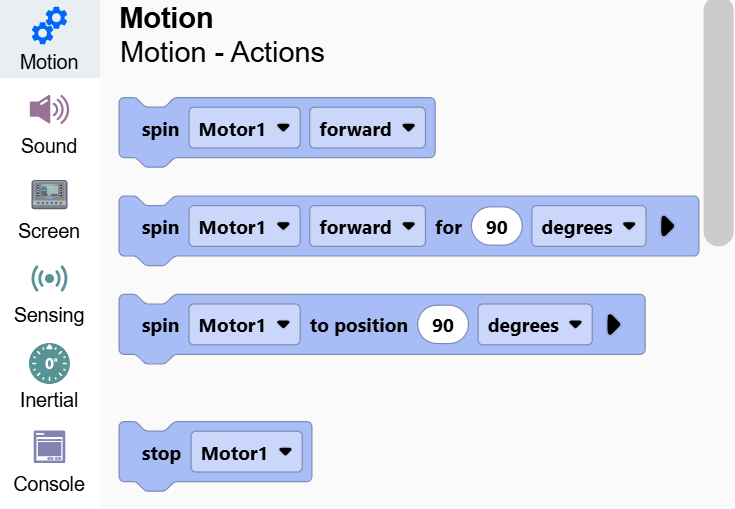Open the degrees dropdown in spin-for block
The image size is (735, 509).
click(x=589, y=226)
